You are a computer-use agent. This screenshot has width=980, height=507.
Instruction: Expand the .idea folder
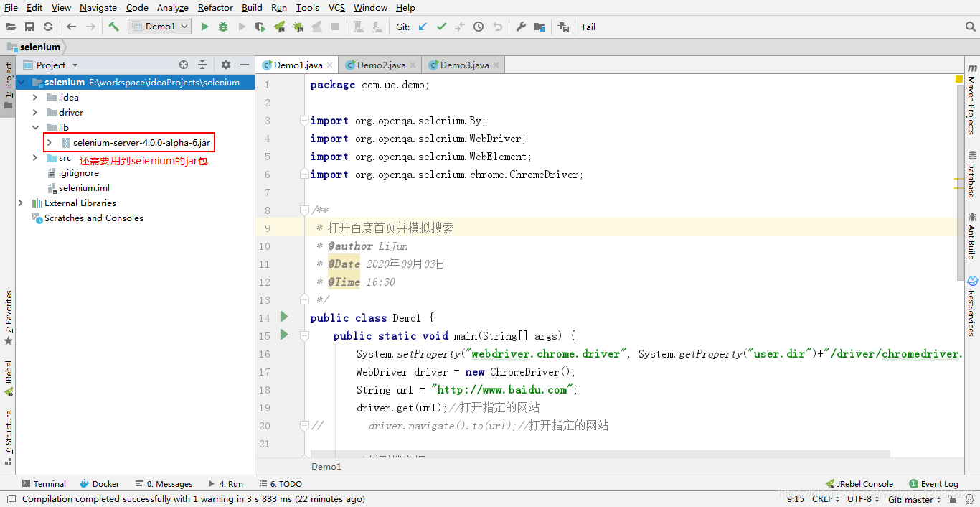tap(34, 97)
